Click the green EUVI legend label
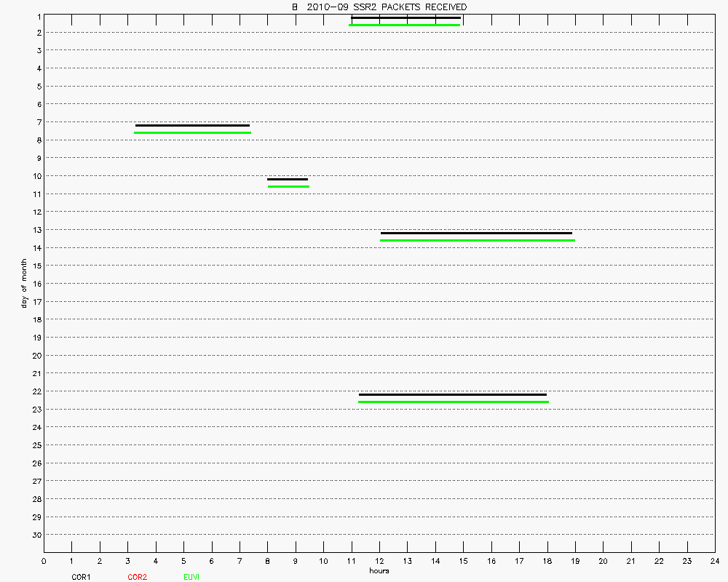This screenshot has height=582, width=728. 192,577
